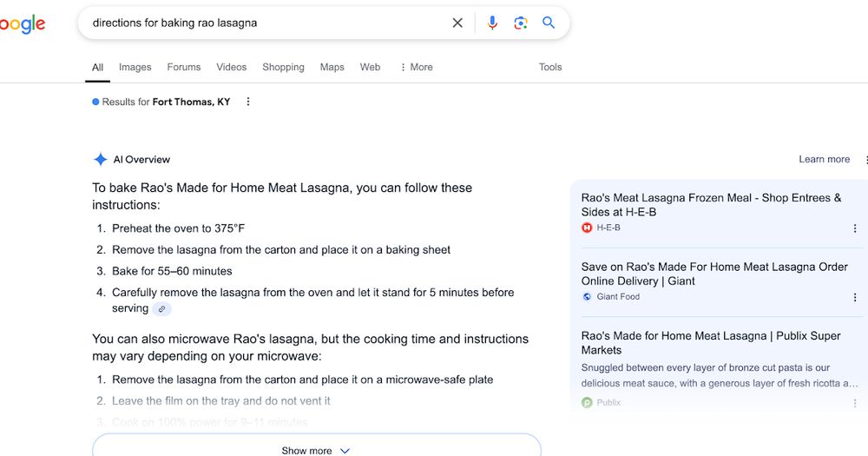Open the Google logo homepage link

[23, 23]
